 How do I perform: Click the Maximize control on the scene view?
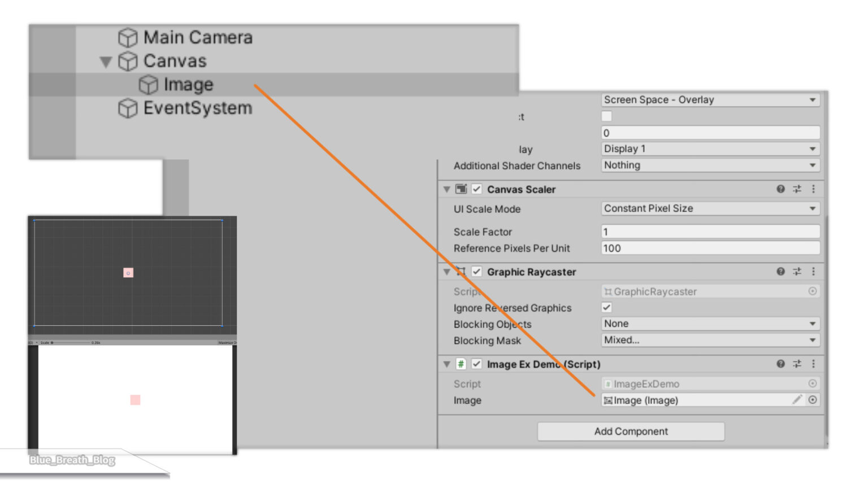pos(228,342)
